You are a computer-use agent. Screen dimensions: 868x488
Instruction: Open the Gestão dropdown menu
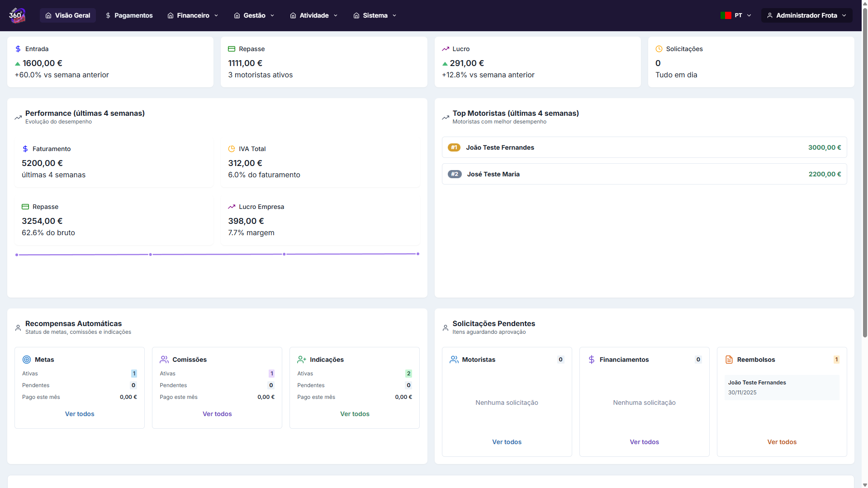[254, 15]
